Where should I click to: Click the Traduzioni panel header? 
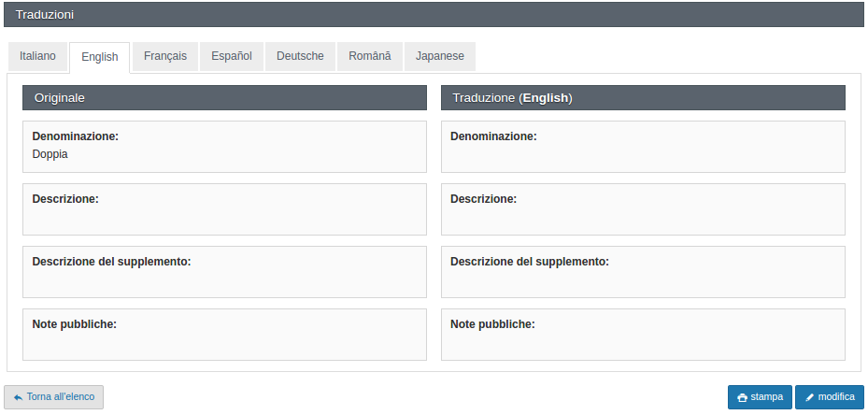[x=434, y=15]
